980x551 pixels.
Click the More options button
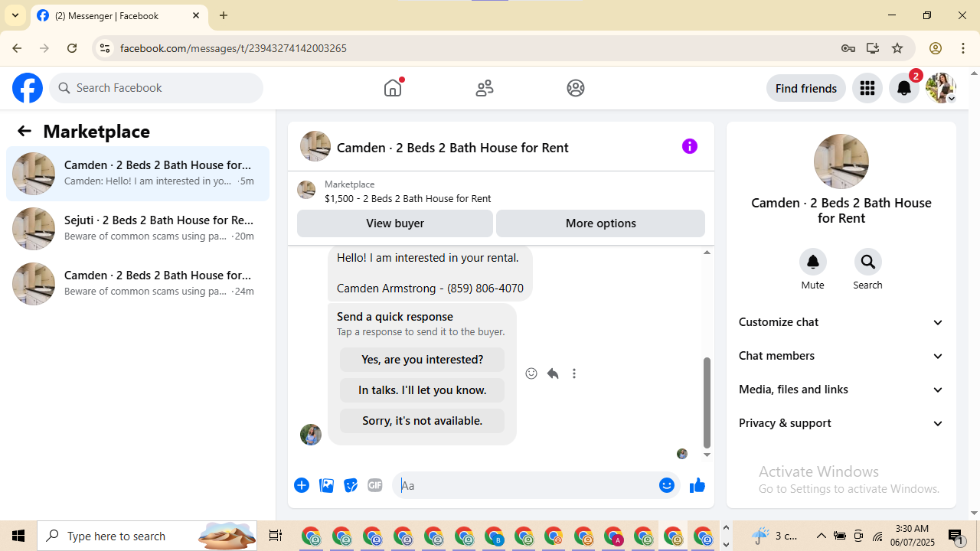(x=601, y=223)
